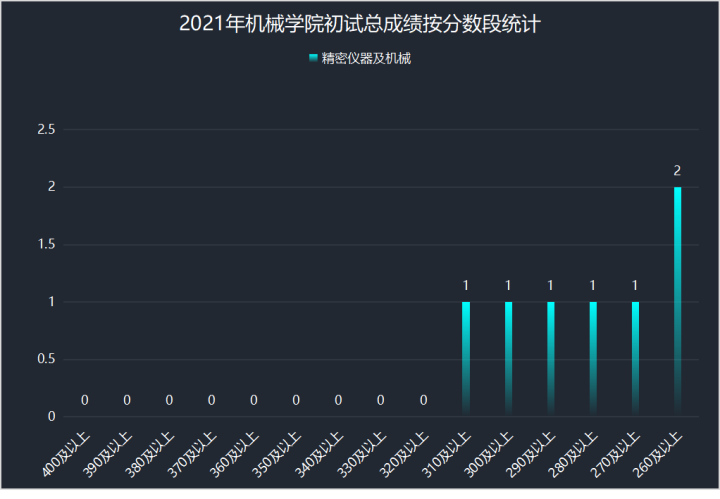The height and width of the screenshot is (499, 720).
Task: Click x-axis label 370及以上
Action: 193,454
